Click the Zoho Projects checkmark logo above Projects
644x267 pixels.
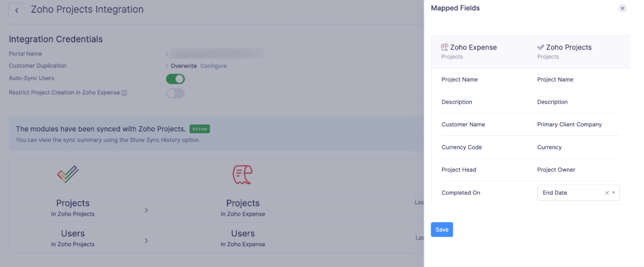68,175
